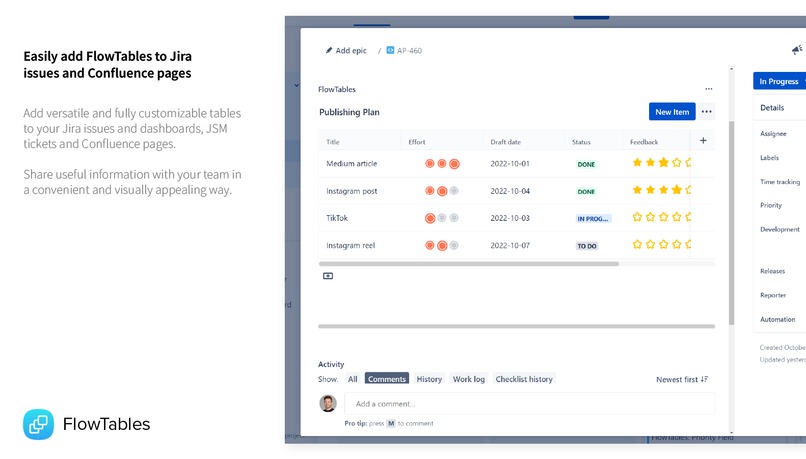The height and width of the screenshot is (459, 806).
Task: Open the In Progress status dropdown
Action: coord(780,81)
